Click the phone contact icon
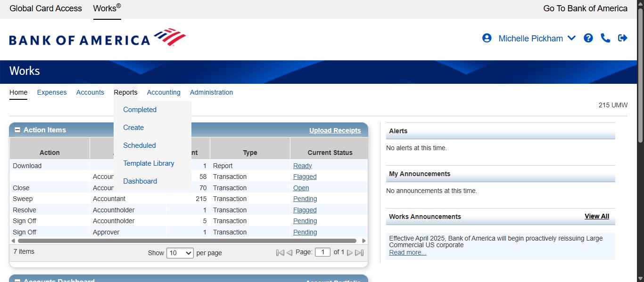 605,38
